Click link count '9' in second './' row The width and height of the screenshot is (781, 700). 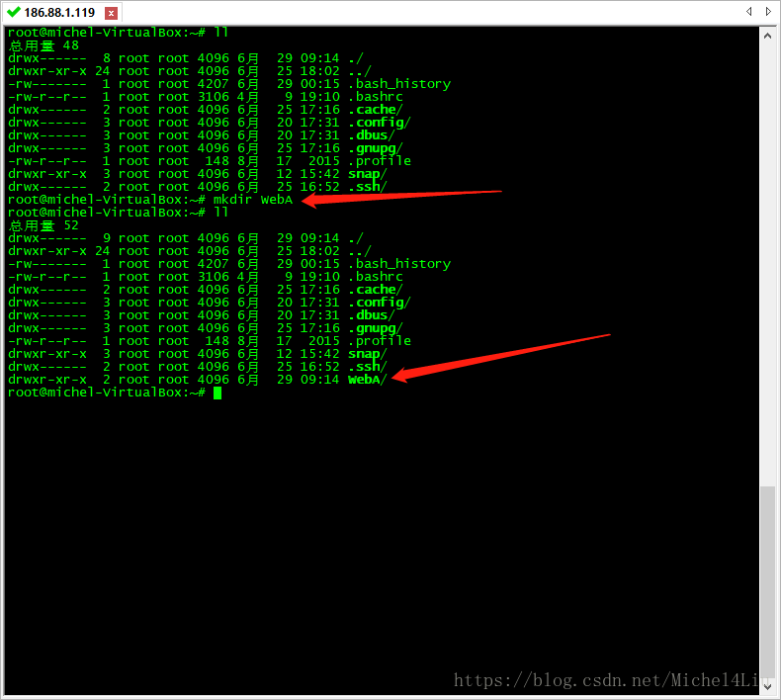coord(107,238)
